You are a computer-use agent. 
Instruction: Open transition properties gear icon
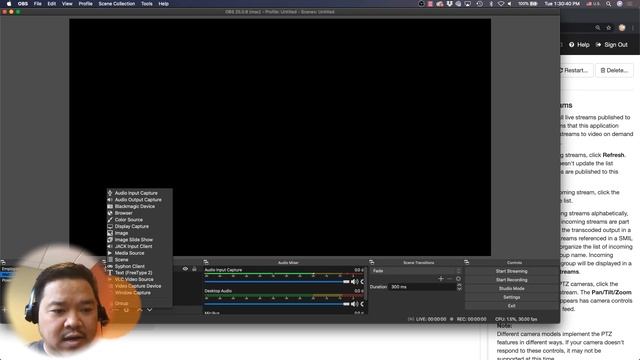pyautogui.click(x=458, y=279)
